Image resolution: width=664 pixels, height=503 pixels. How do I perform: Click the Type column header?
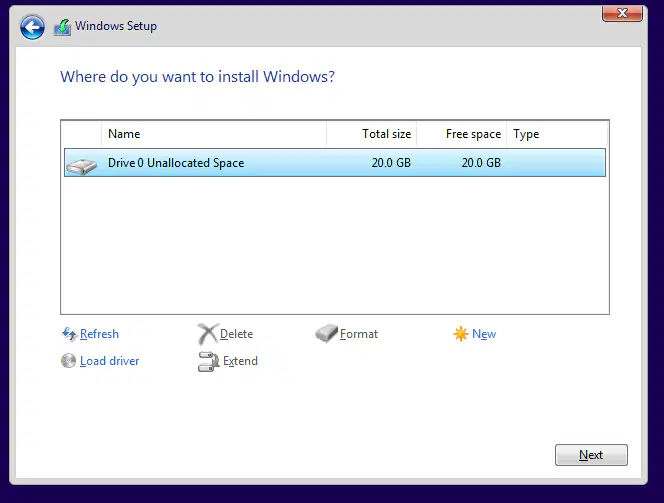(557, 134)
